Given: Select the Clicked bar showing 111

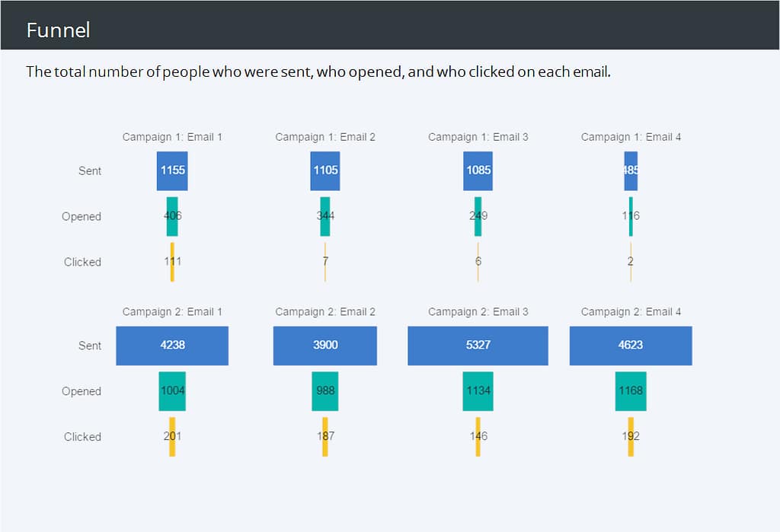Looking at the screenshot, I should 172,262.
